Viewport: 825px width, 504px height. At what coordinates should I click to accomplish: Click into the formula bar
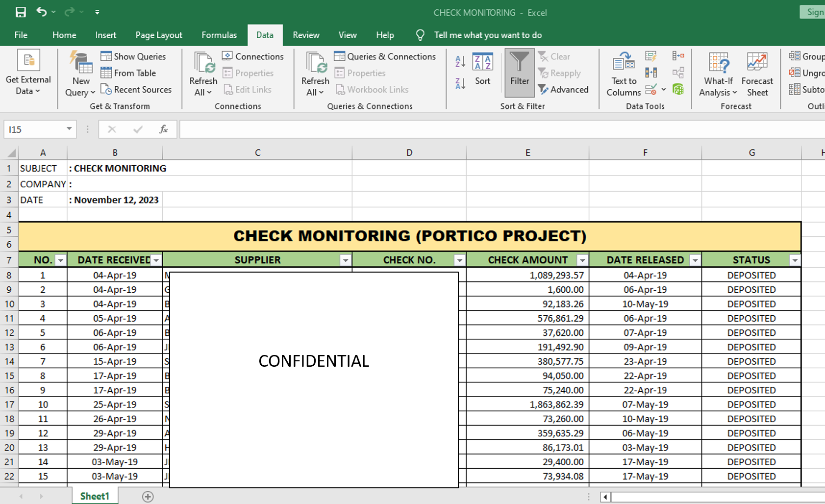click(x=502, y=129)
